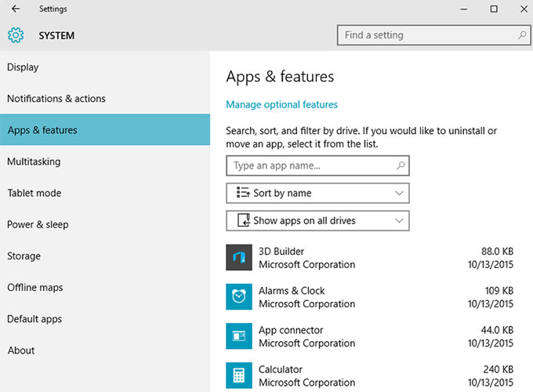The height and width of the screenshot is (392, 533).
Task: Click the 3D Builder app icon
Action: pyautogui.click(x=239, y=257)
